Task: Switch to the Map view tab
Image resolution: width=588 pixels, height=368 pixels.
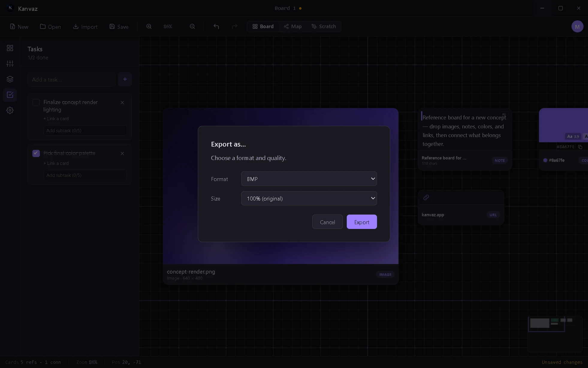Action: [x=293, y=26]
